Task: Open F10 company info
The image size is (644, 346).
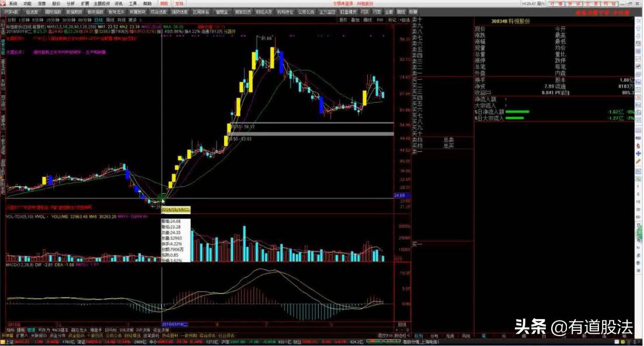Action: (380, 20)
